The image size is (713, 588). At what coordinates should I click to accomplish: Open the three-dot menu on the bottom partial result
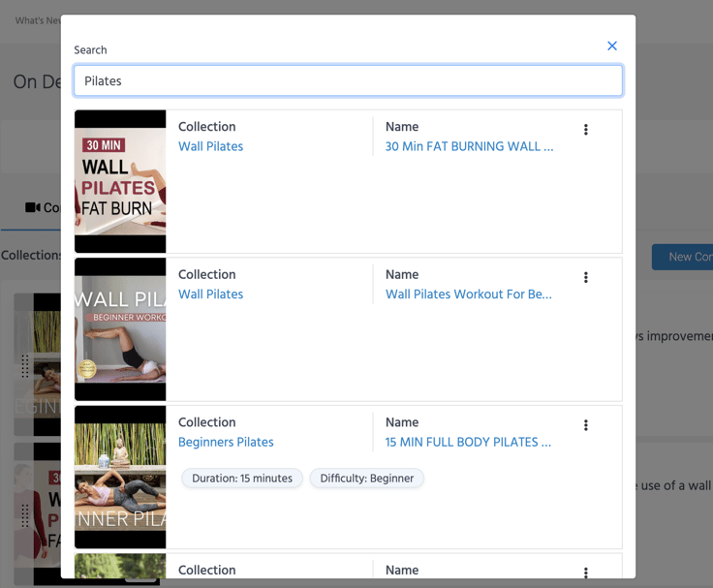point(586,573)
